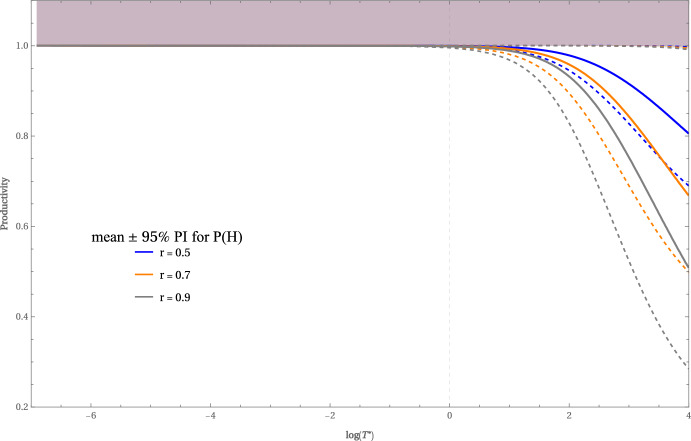Screen dimensions: 691x441
Task: Click the legend title "mean ± 95% PI for P(H)"
Action: coord(167,237)
